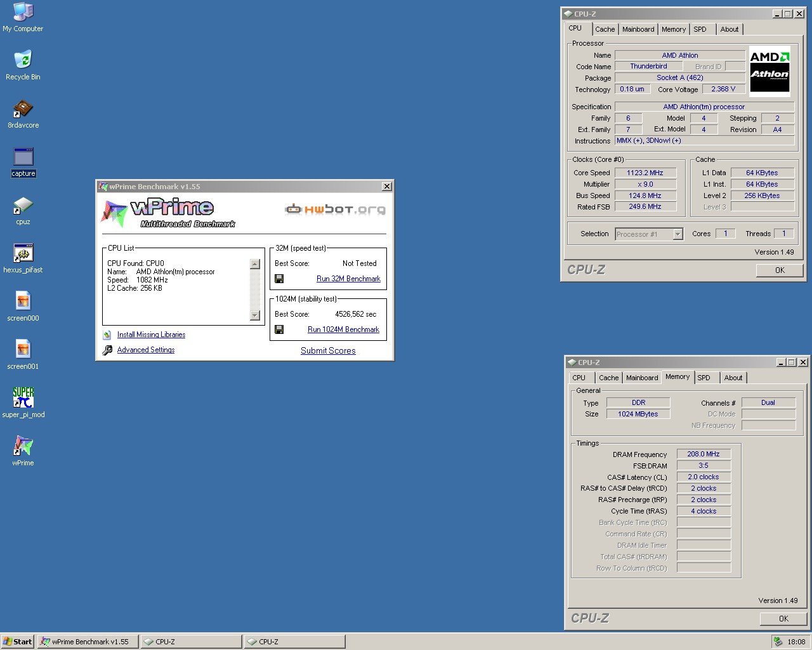Image resolution: width=812 pixels, height=650 pixels.
Task: Click the AMD Athlon logo in CPU-Z
Action: pyautogui.click(x=769, y=70)
